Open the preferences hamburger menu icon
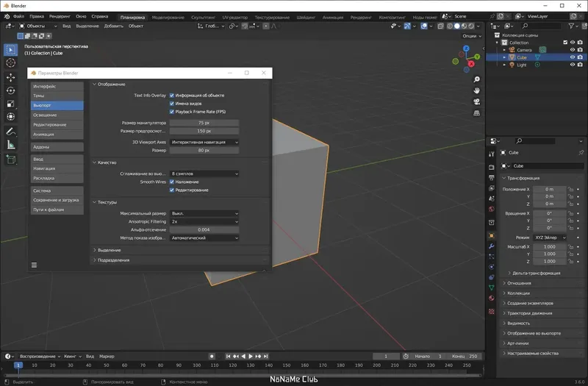Image resolution: width=588 pixels, height=386 pixels. (x=34, y=265)
